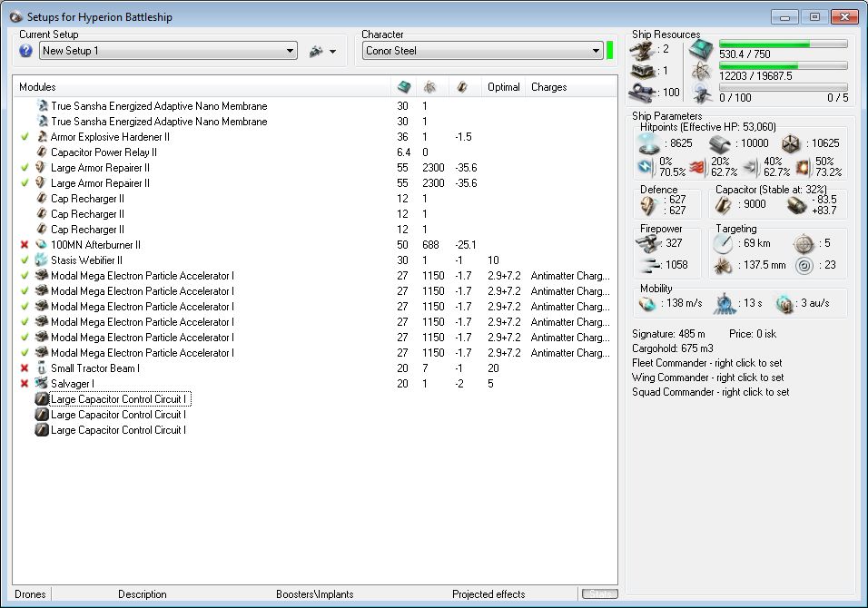The height and width of the screenshot is (608, 868).
Task: Click the EM resistance icon
Action: pyautogui.click(x=646, y=167)
